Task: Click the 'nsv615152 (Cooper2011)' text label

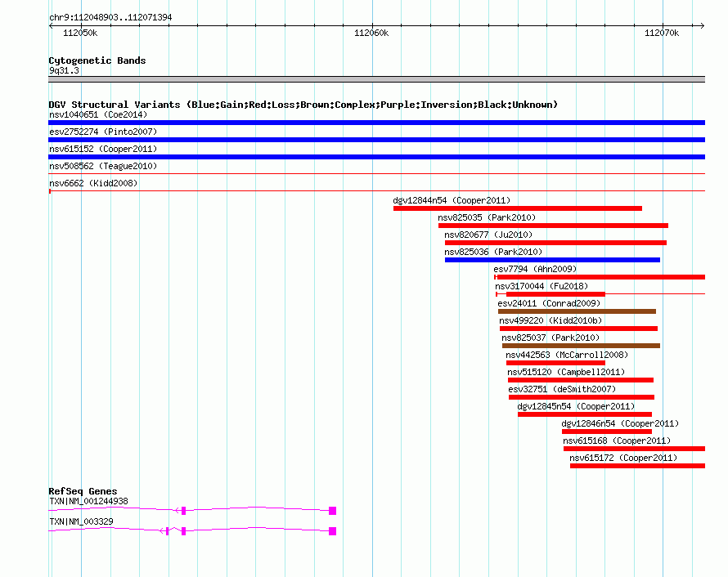Action: point(103,149)
